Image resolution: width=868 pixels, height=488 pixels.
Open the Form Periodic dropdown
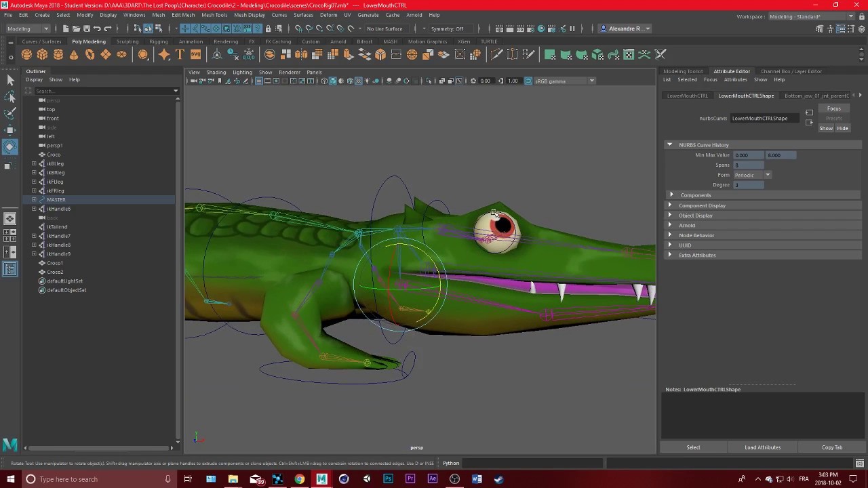click(752, 175)
